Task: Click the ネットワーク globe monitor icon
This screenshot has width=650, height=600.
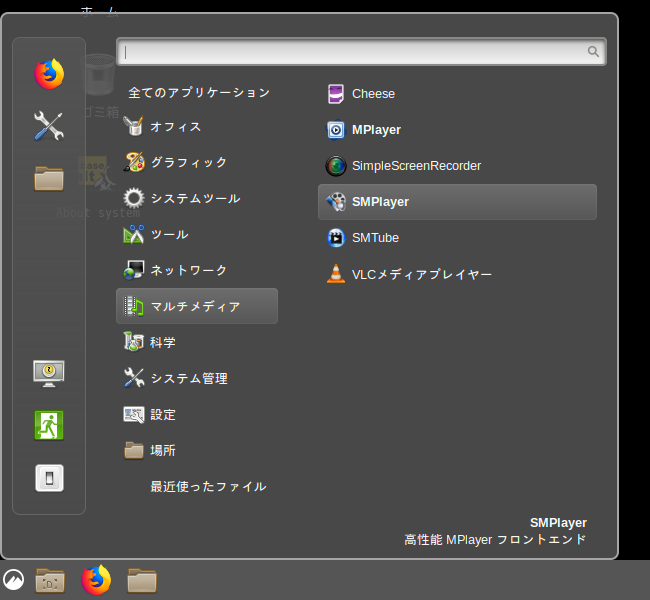Action: pyautogui.click(x=134, y=270)
